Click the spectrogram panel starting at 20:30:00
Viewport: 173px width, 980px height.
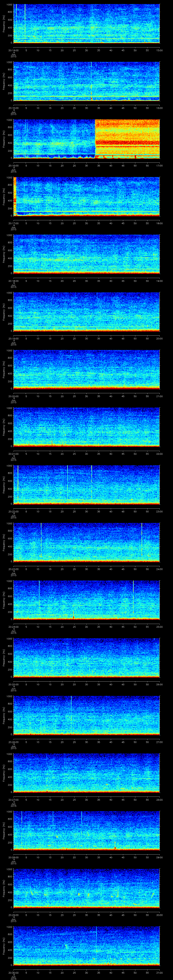tap(87, 946)
